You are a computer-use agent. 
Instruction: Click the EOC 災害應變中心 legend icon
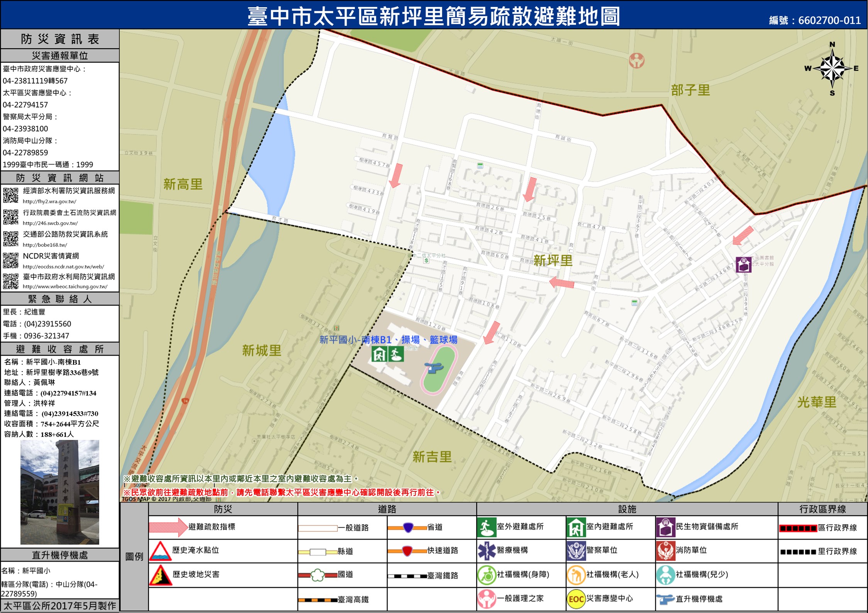[575, 599]
